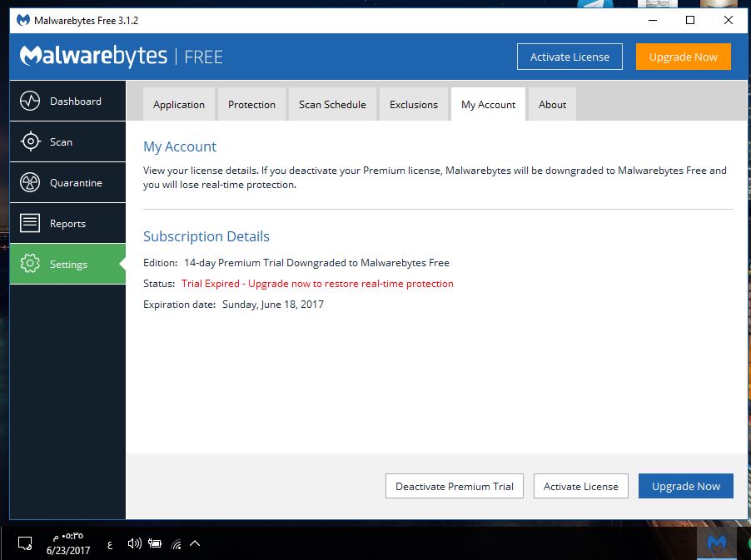Viewport: 751px width, 560px height.
Task: Show hidden tray icons with the chevron
Action: [195, 543]
